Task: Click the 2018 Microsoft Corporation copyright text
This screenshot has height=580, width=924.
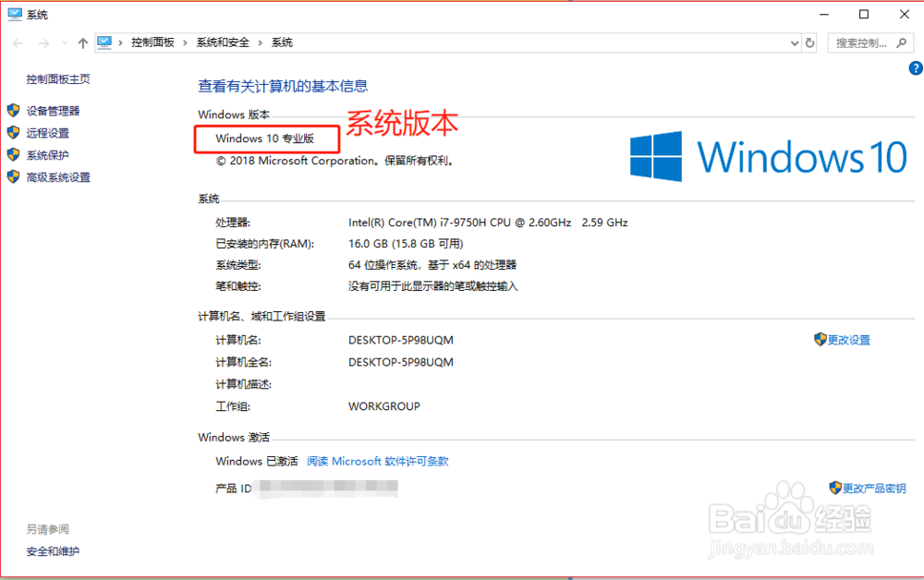Action: coord(336,161)
